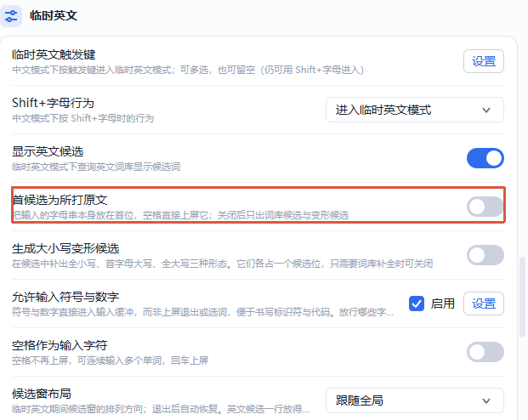Click the 空格作为输入字符 row title
This screenshot has height=420, width=528.
[60, 345]
